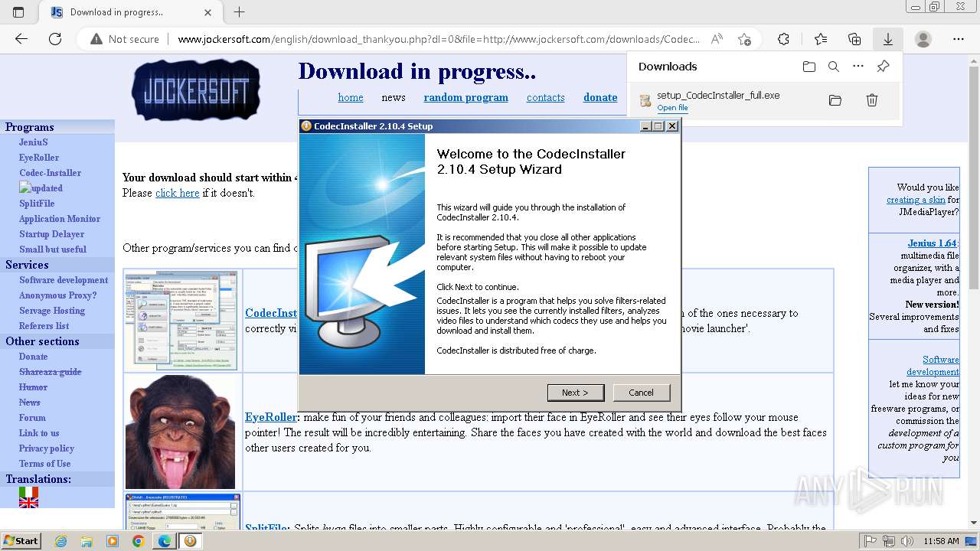Open the favorites list
Image resolution: width=980 pixels, height=551 pixels.
(x=821, y=39)
